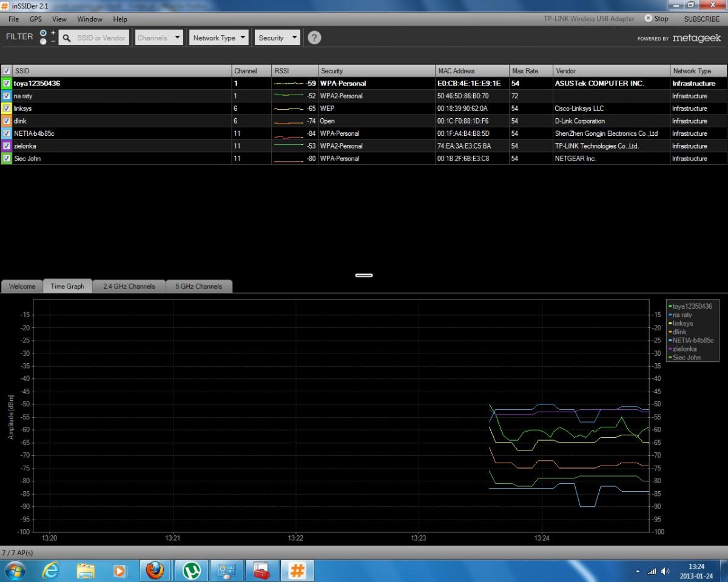
Task: Open the Network Type filter dropdown
Action: (x=219, y=38)
